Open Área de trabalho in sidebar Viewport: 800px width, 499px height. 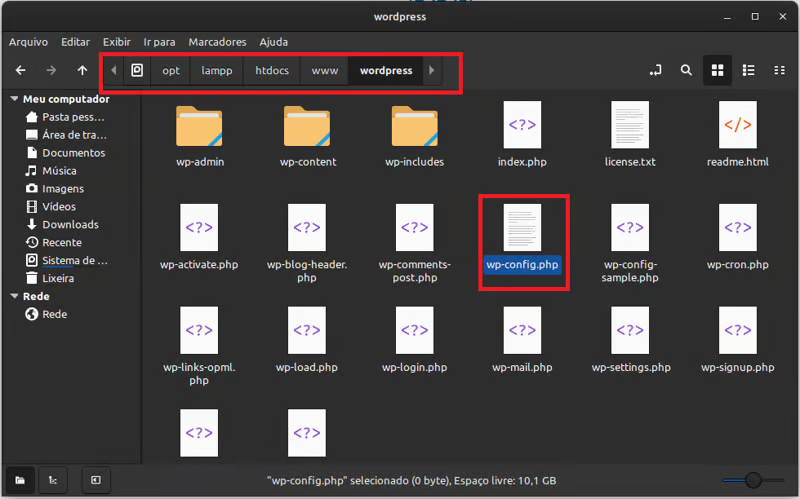66,135
